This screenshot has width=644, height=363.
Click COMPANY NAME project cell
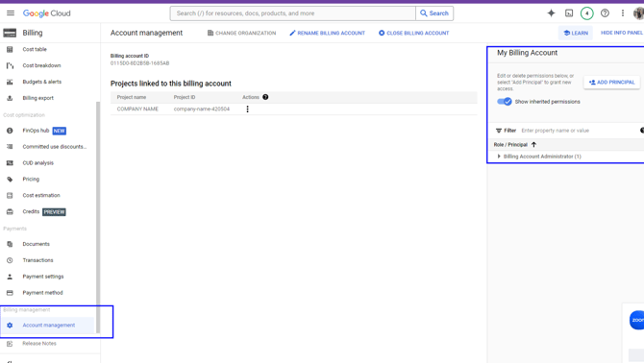pyautogui.click(x=137, y=109)
